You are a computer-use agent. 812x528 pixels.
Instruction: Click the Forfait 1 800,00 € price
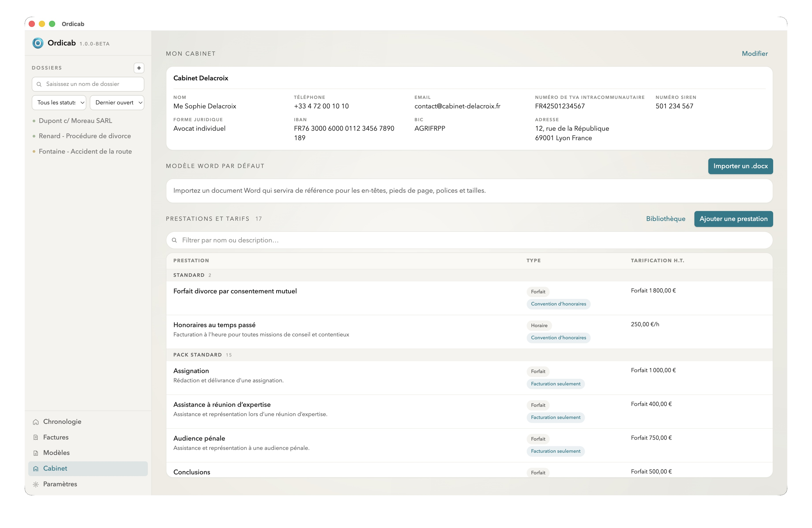[x=653, y=290]
